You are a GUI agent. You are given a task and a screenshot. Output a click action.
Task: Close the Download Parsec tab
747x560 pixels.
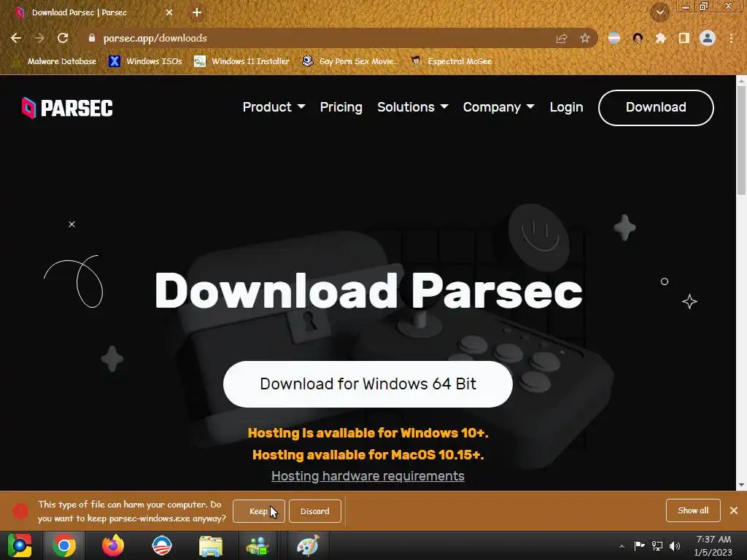click(169, 12)
